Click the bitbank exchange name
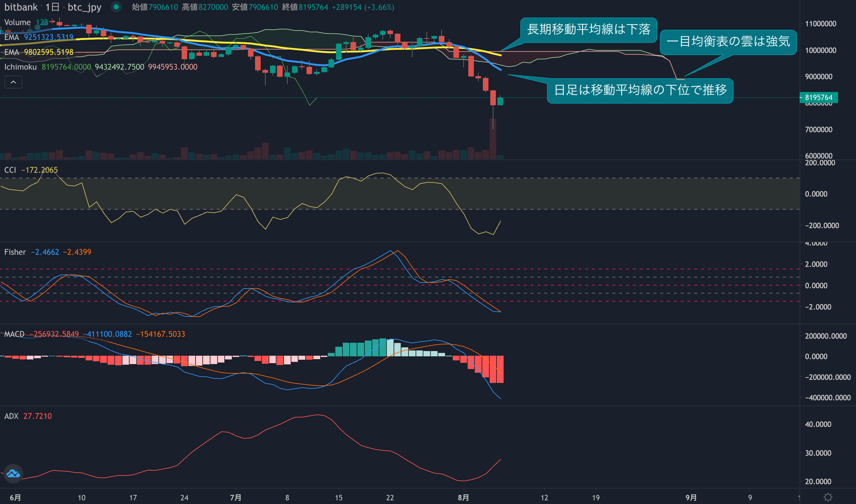This screenshot has height=504, width=856. tap(21, 7)
